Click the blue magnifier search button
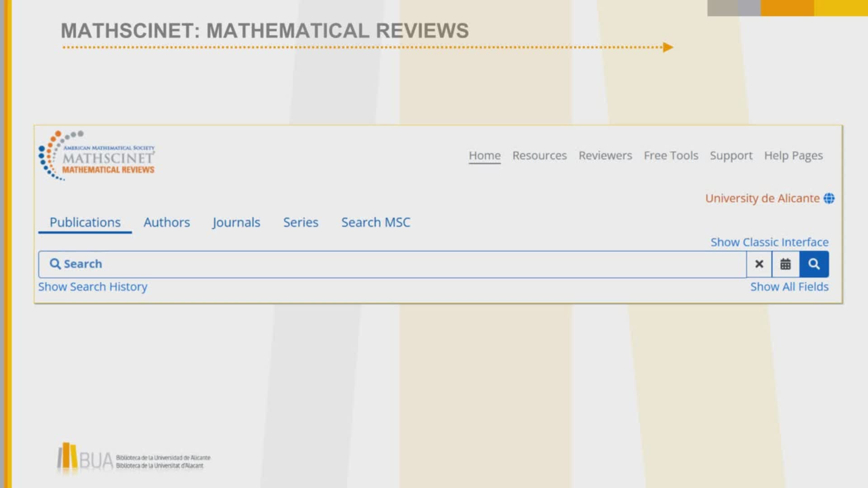Viewport: 868px width, 488px height. pyautogui.click(x=814, y=264)
